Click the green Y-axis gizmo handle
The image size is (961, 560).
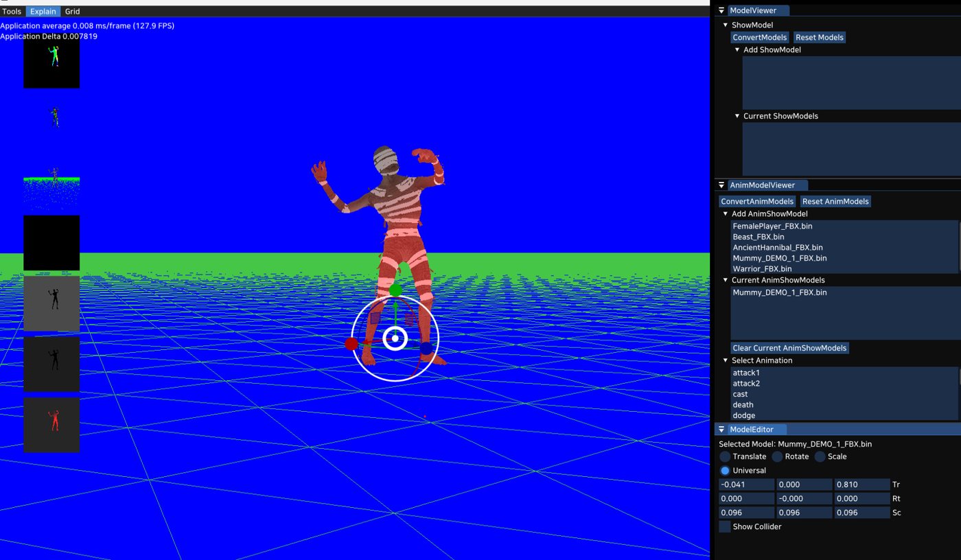pos(395,290)
